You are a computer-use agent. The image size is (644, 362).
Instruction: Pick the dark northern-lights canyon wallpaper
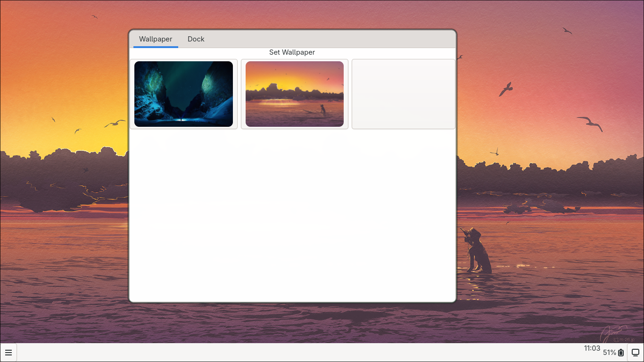click(x=183, y=94)
